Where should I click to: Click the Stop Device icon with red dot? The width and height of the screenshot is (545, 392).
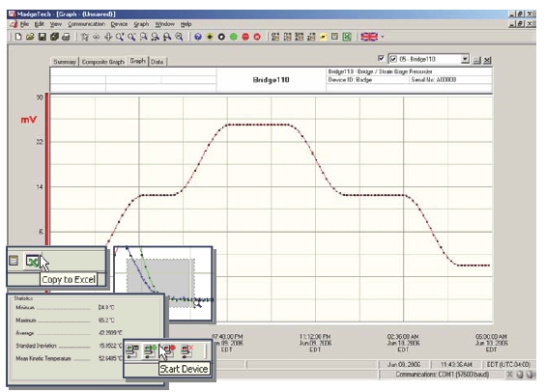[x=169, y=350]
